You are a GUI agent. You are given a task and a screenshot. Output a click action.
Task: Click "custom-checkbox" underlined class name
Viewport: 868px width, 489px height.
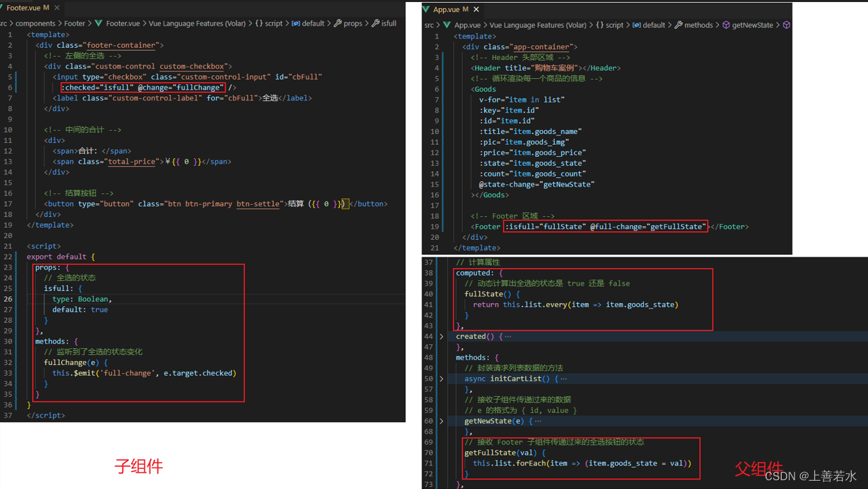pos(192,66)
